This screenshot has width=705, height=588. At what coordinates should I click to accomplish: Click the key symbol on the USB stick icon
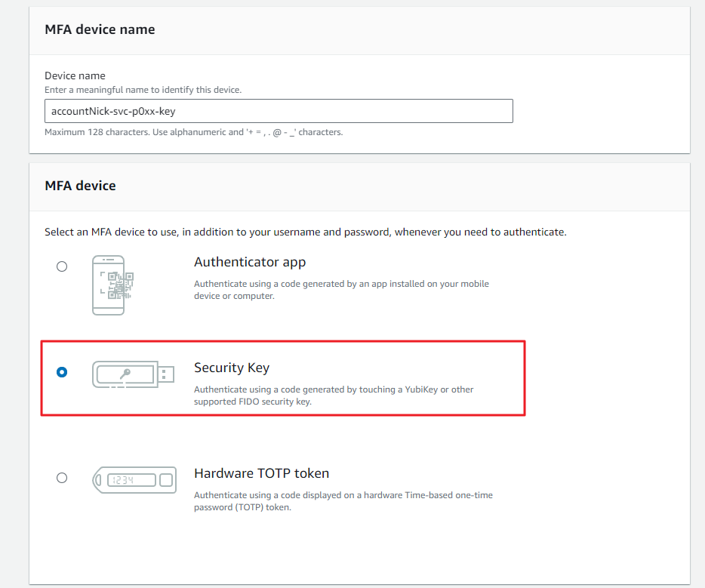[x=125, y=374]
